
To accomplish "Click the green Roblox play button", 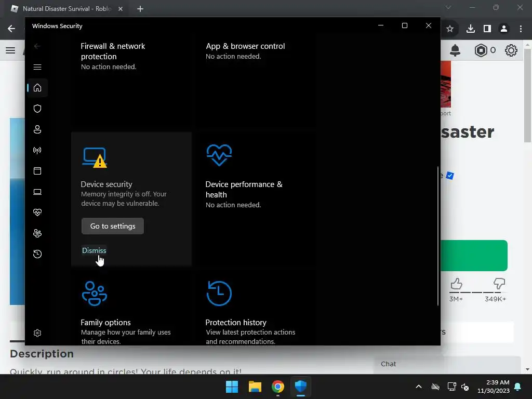I will pyautogui.click(x=474, y=256).
